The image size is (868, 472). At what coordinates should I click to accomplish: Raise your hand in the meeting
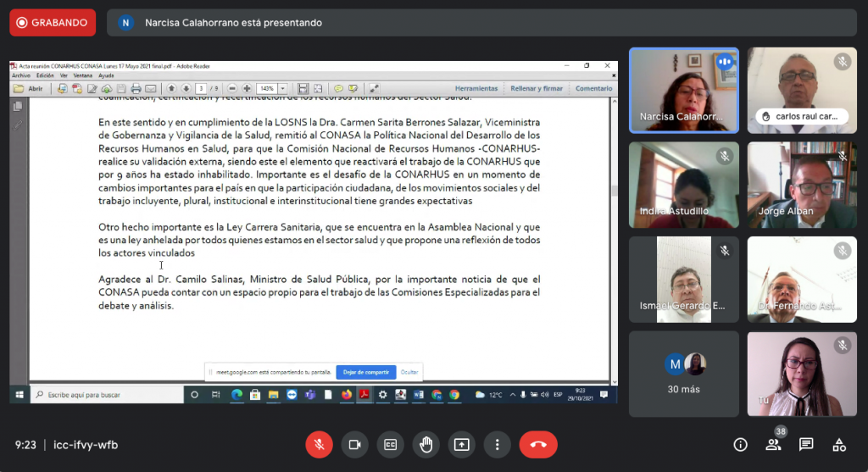point(426,444)
